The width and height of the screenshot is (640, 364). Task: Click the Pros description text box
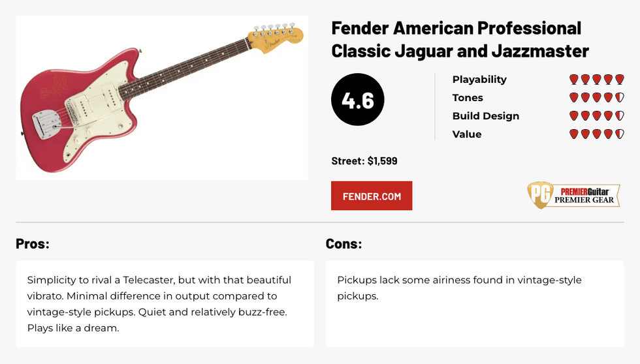pyautogui.click(x=165, y=304)
